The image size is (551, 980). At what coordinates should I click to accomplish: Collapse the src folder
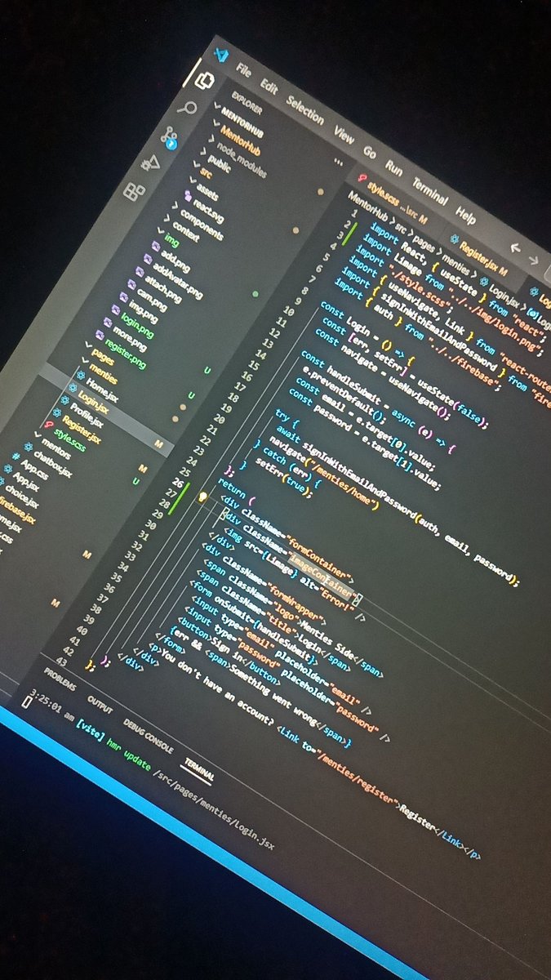tap(201, 171)
